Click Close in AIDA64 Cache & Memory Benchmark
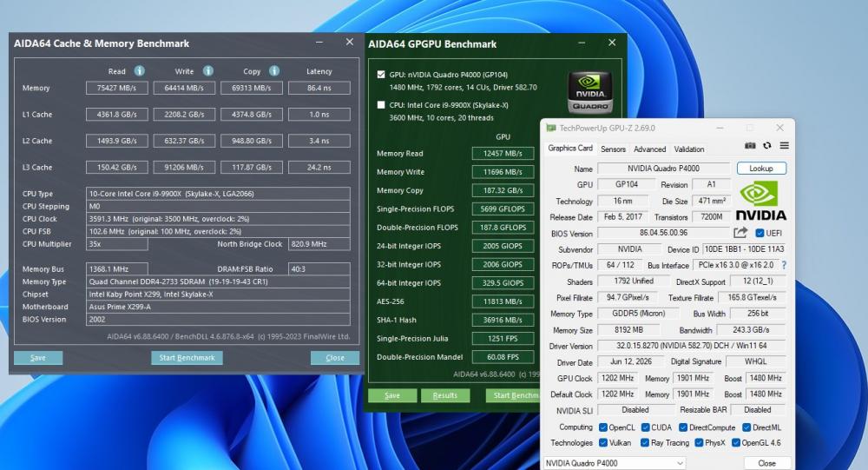Screen dimensions: 868x470 [x=335, y=358]
